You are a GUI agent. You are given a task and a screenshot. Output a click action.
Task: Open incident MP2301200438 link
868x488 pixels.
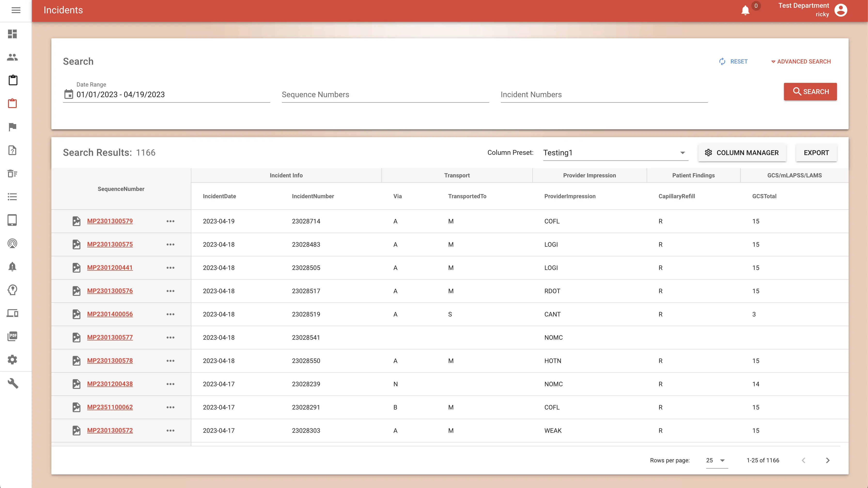tap(110, 384)
